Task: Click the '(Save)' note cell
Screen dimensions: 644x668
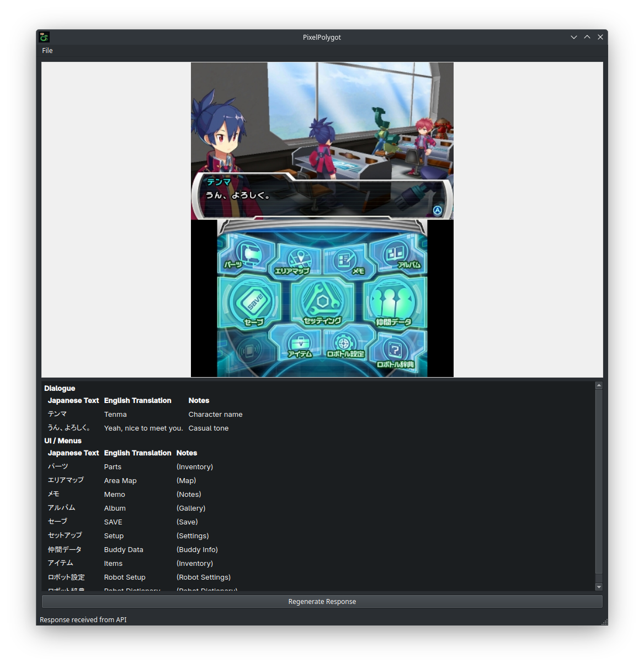Action: click(187, 522)
